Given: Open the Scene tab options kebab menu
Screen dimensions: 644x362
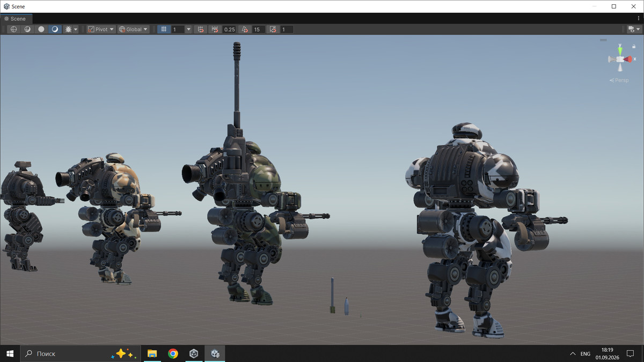Looking at the screenshot, I should tap(639, 19).
